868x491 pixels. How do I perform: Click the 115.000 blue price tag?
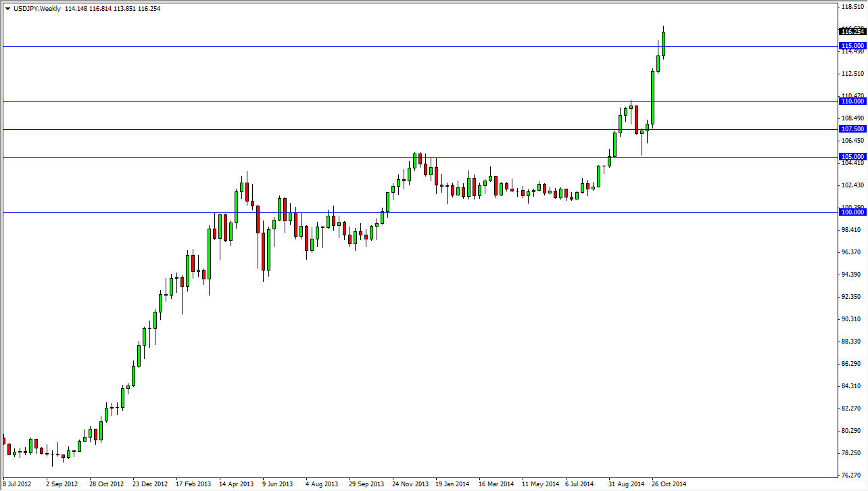click(852, 46)
